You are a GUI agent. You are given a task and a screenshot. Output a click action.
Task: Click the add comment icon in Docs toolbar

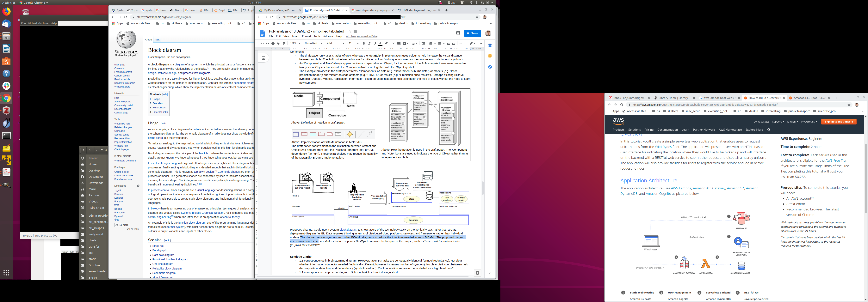pos(399,43)
